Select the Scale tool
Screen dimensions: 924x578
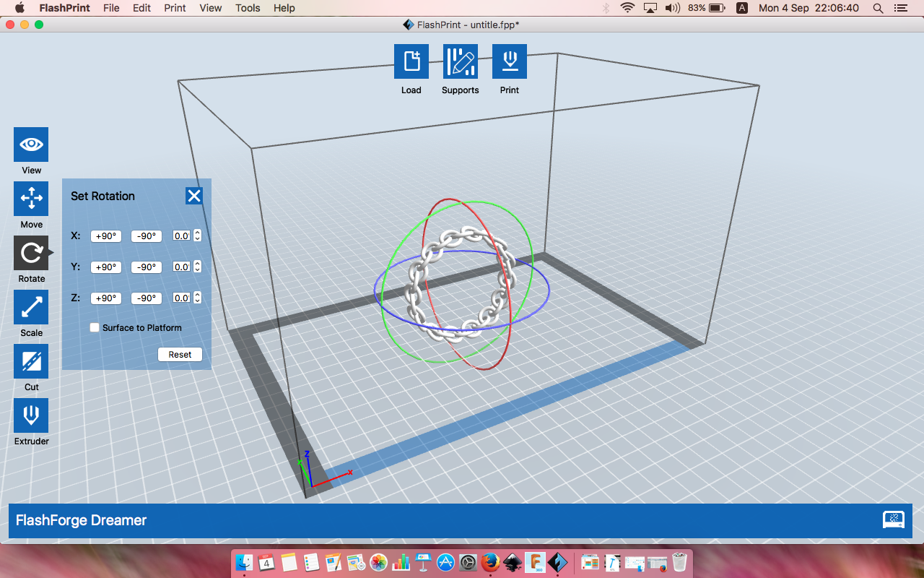[31, 307]
